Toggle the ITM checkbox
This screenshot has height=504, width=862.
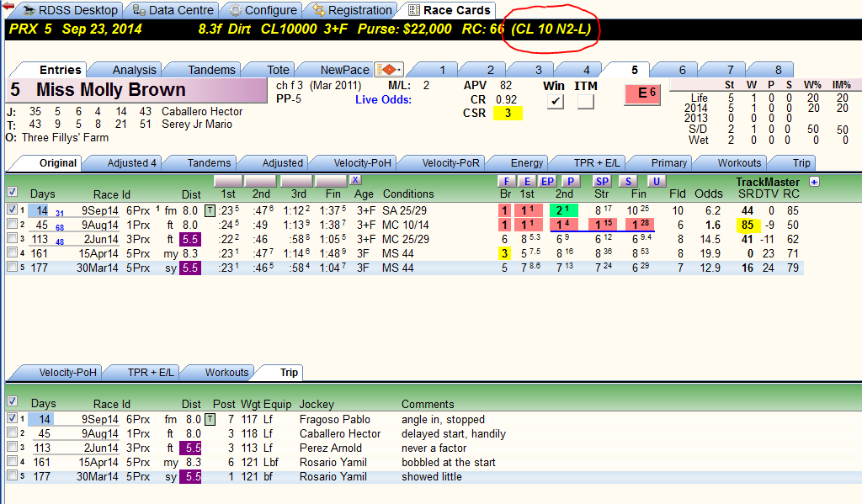coord(586,101)
